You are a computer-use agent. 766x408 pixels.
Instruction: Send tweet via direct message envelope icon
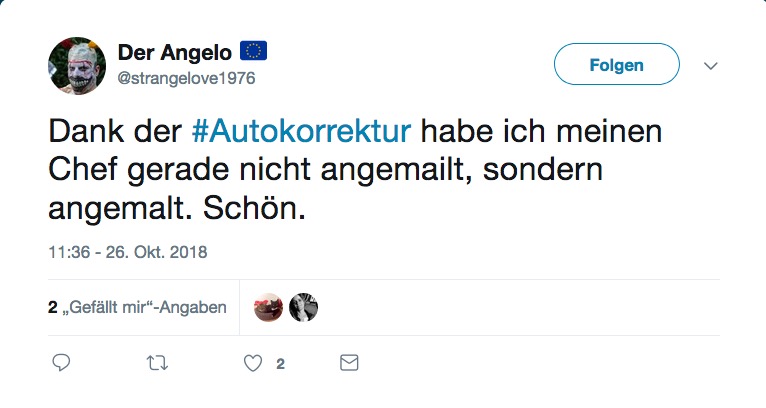349,363
